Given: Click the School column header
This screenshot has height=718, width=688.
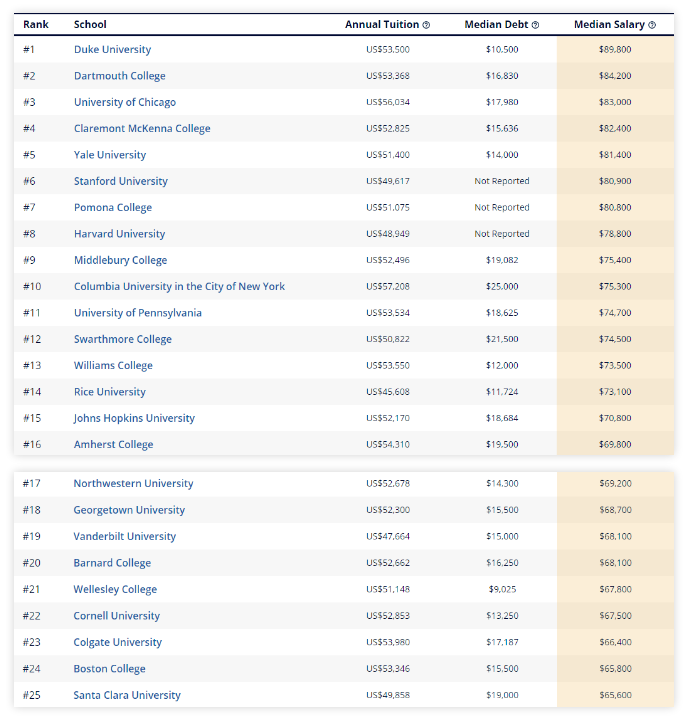Looking at the screenshot, I should 90,25.
